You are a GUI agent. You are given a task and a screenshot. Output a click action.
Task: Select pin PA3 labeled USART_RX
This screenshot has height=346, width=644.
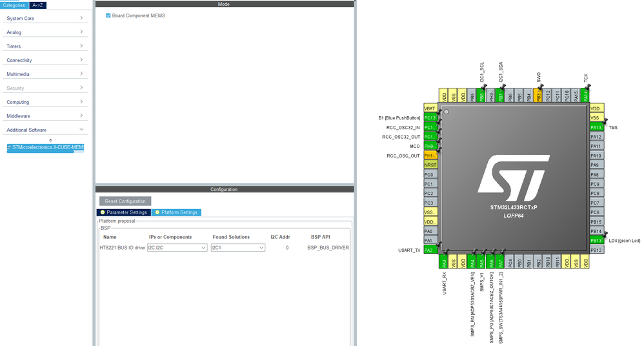click(x=443, y=262)
